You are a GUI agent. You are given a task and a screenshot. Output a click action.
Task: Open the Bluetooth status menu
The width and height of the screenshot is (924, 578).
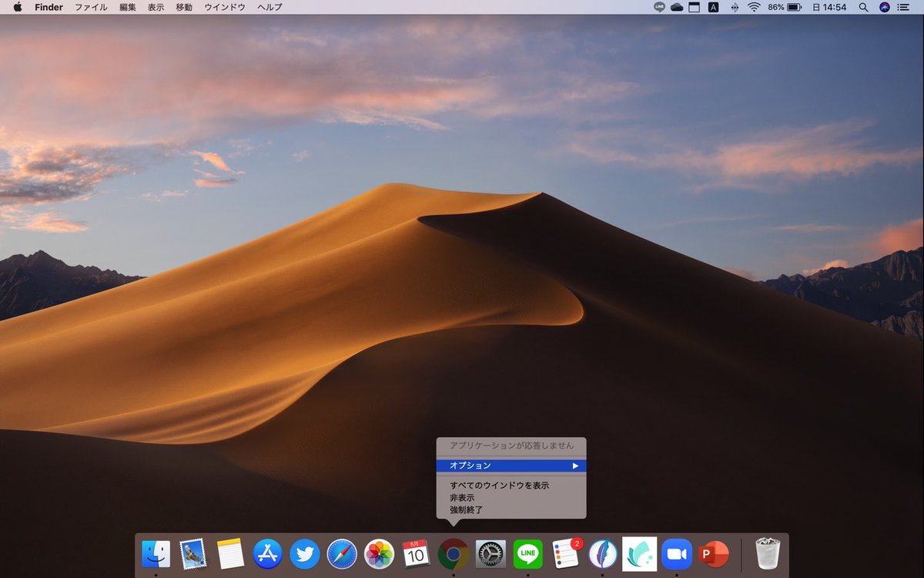pyautogui.click(x=734, y=7)
